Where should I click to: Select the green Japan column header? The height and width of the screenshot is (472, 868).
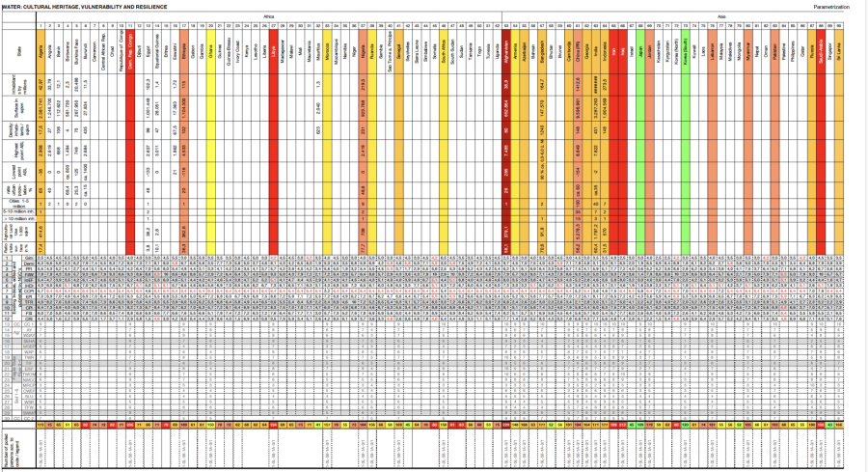pos(638,47)
